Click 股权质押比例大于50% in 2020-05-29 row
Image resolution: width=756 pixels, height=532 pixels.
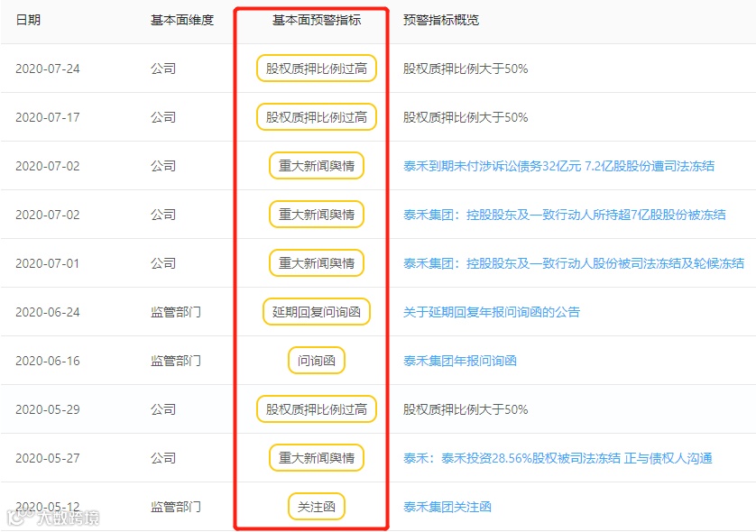pyautogui.click(x=466, y=409)
